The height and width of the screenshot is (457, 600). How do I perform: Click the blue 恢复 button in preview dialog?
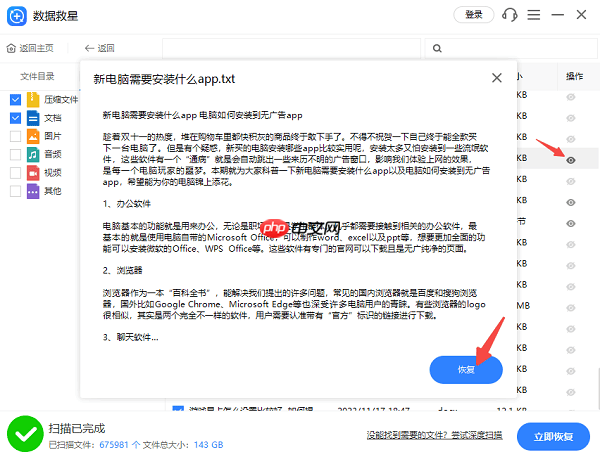tap(466, 370)
